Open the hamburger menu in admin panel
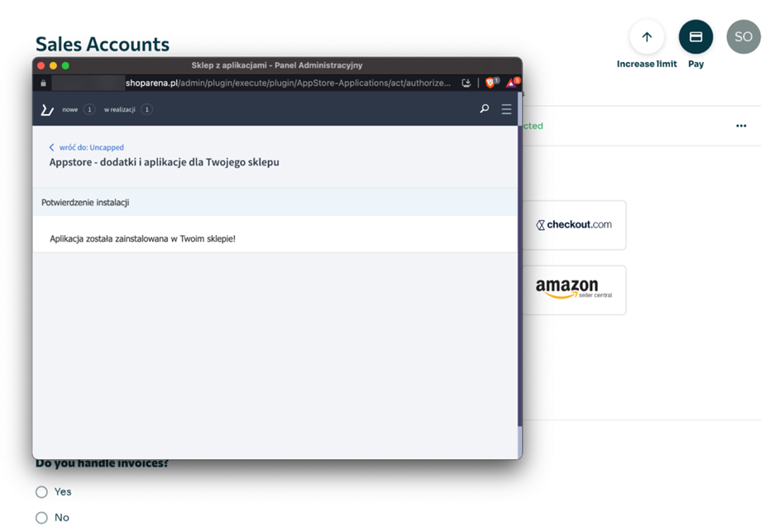775x532 pixels. (506, 109)
